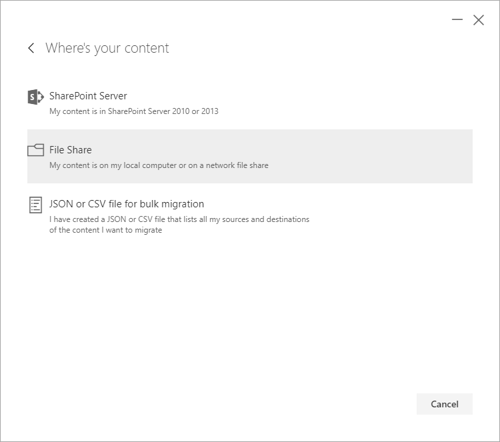Click the SharePoint Server logo icon

(x=36, y=97)
